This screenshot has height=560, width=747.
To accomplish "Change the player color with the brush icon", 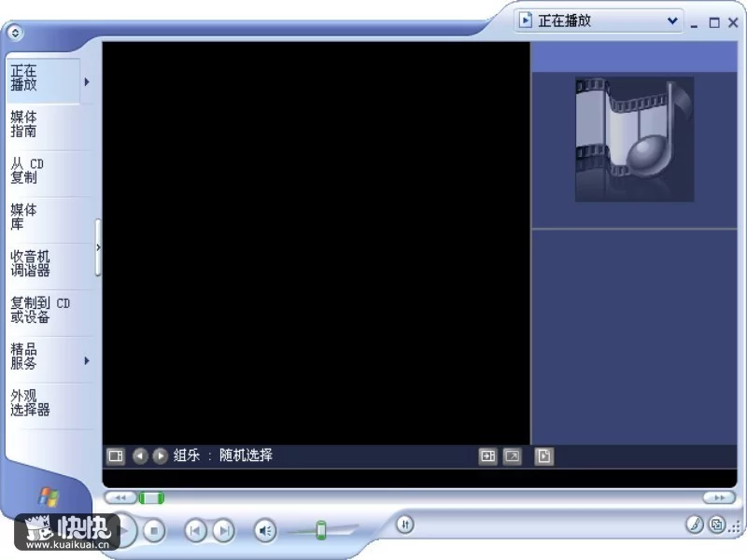I will 695,525.
